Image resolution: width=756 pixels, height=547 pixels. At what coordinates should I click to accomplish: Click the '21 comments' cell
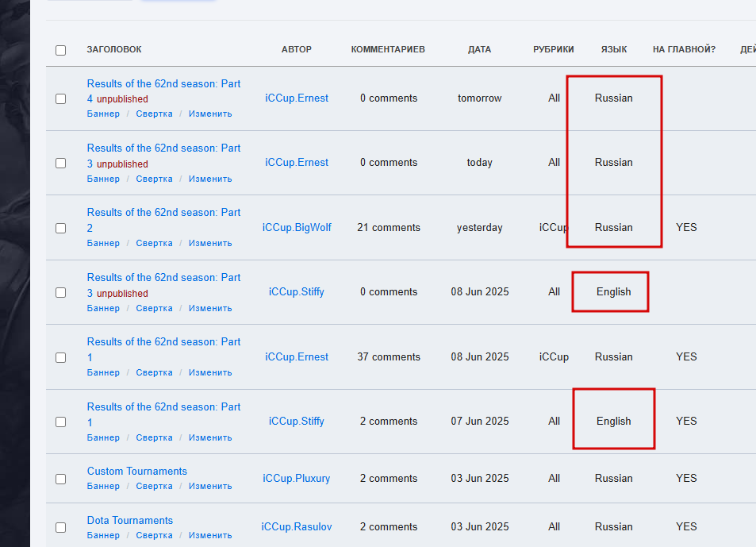(389, 227)
